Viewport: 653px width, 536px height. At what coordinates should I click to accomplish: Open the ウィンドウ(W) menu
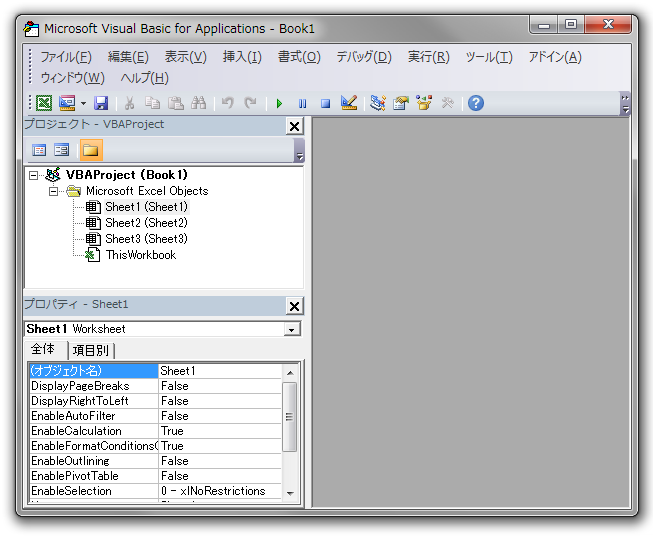tap(72, 78)
